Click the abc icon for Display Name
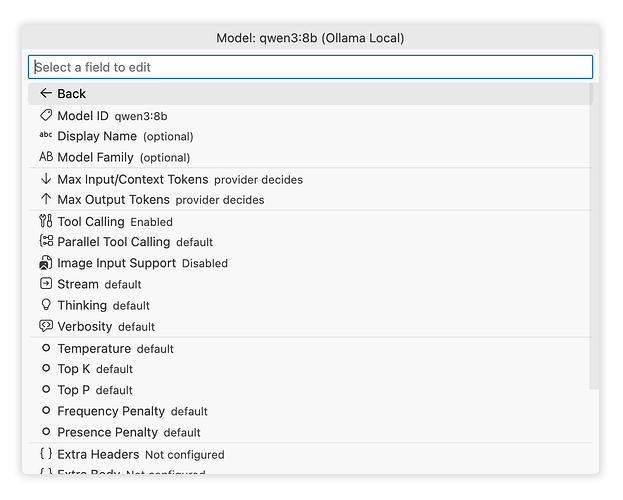Viewport: 623px width, 500px height. (46, 135)
